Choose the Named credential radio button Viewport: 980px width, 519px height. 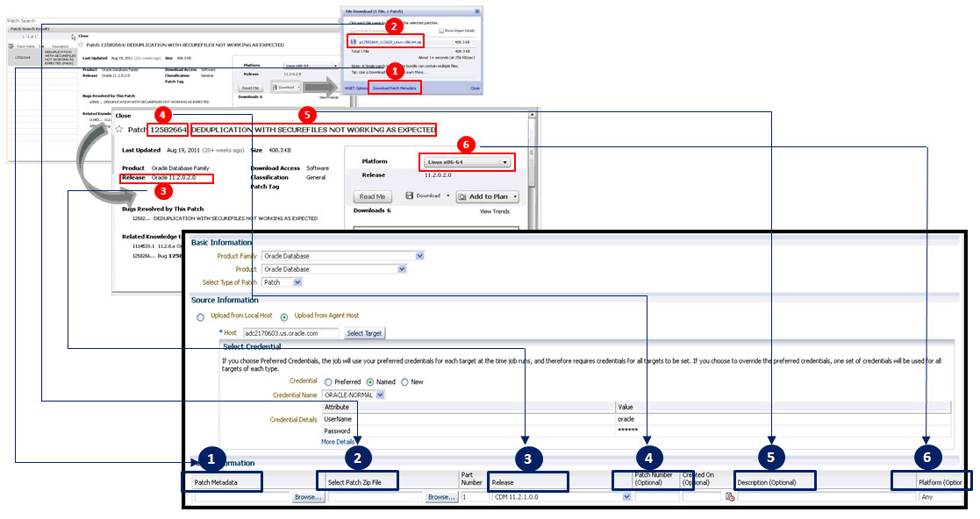pos(370,382)
